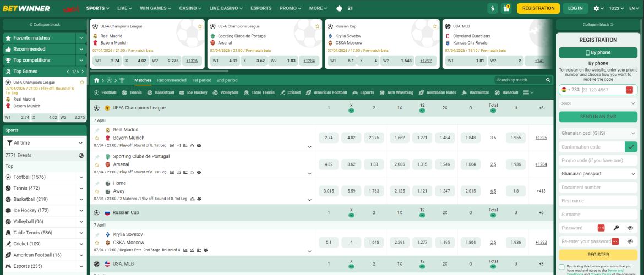This screenshot has height=275, width=644.
Task: Star the Sporting Clube vs Arsenal row
Action: pos(97,164)
